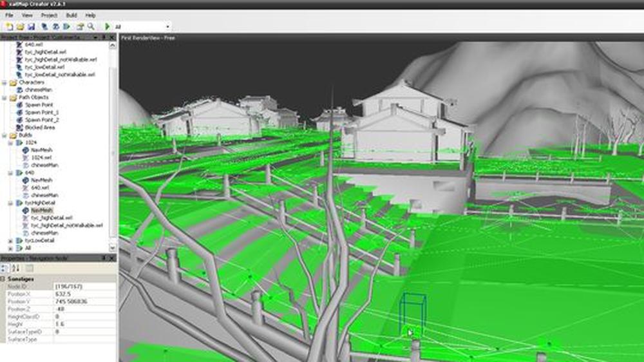644x362 pixels.
Task: Open the Build menu
Action: tap(71, 15)
